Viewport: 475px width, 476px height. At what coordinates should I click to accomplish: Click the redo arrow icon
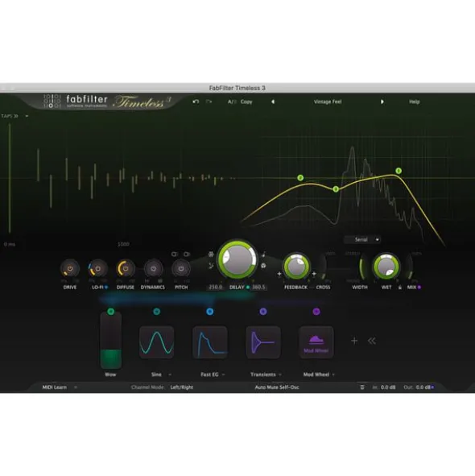pos(209,101)
